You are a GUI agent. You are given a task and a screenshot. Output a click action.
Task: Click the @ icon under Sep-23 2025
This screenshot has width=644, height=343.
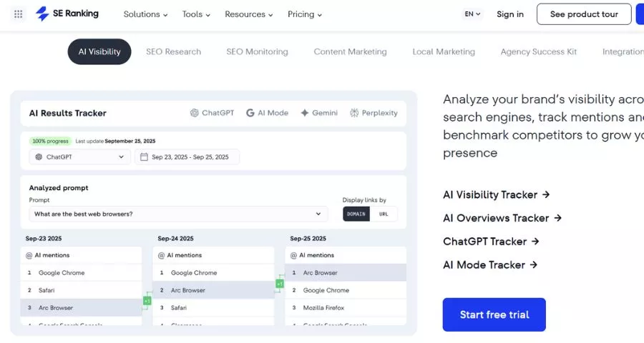pos(29,255)
